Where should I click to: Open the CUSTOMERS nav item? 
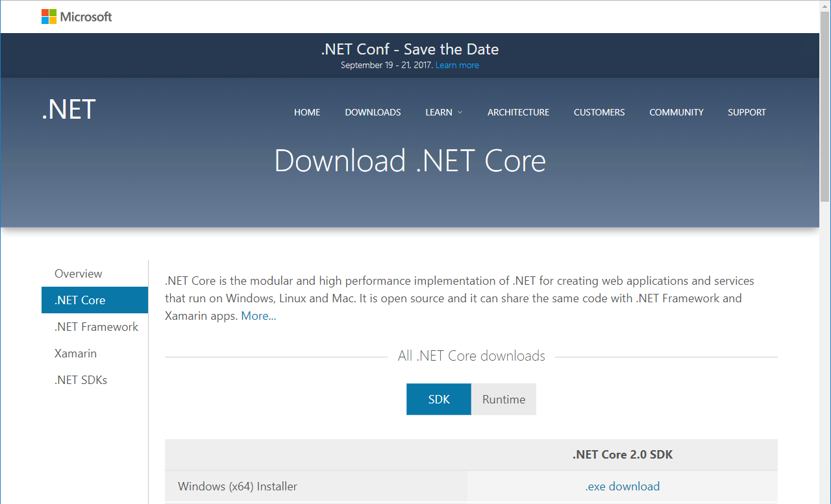[x=599, y=112]
